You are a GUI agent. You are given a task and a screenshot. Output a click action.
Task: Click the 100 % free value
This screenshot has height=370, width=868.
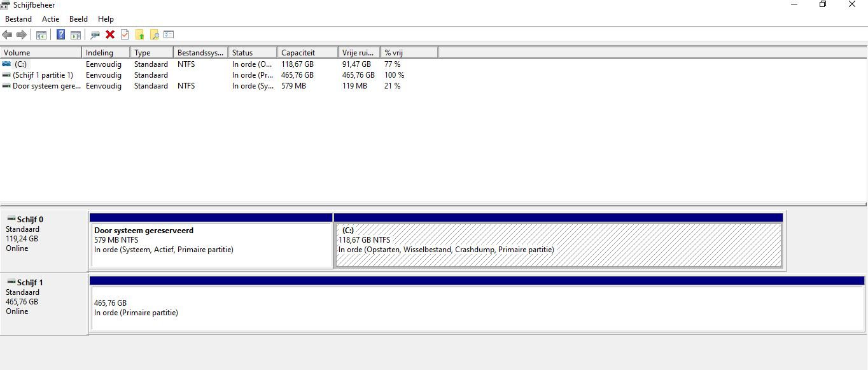(395, 75)
